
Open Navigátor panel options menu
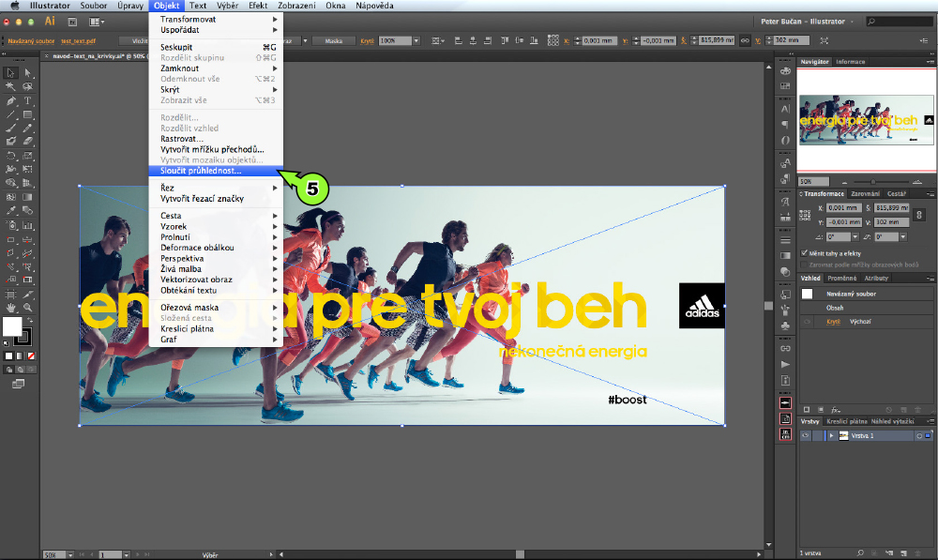[x=930, y=62]
